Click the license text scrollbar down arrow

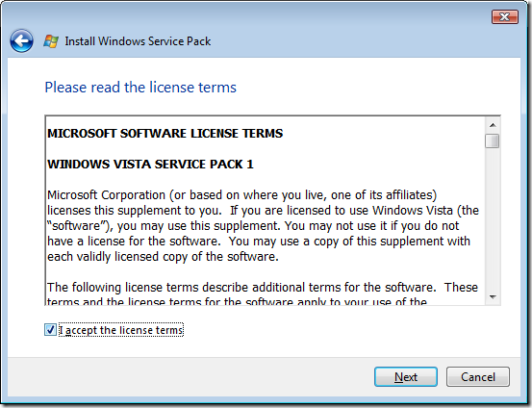493,297
